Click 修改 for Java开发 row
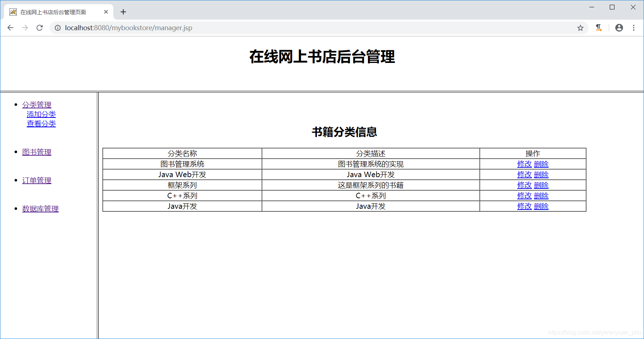Screen dimensions: 644x339 (x=525, y=206)
